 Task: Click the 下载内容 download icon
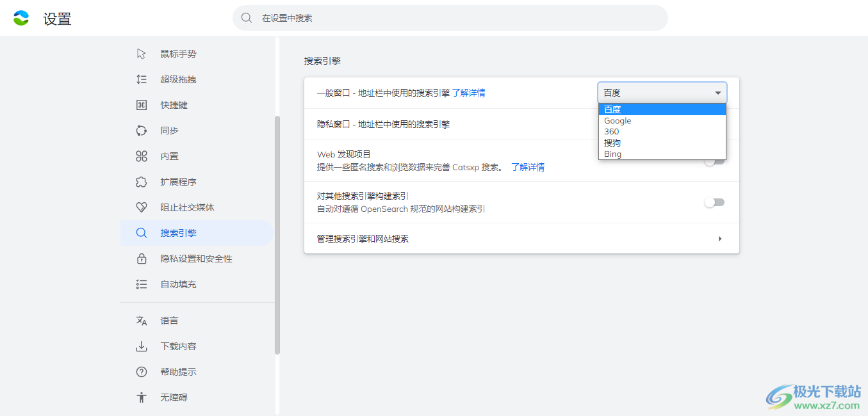[x=142, y=346]
